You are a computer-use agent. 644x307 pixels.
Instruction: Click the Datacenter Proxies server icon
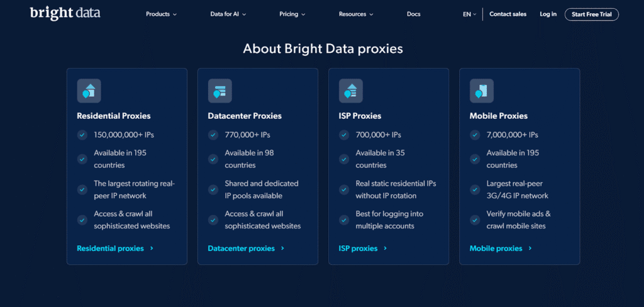[220, 91]
